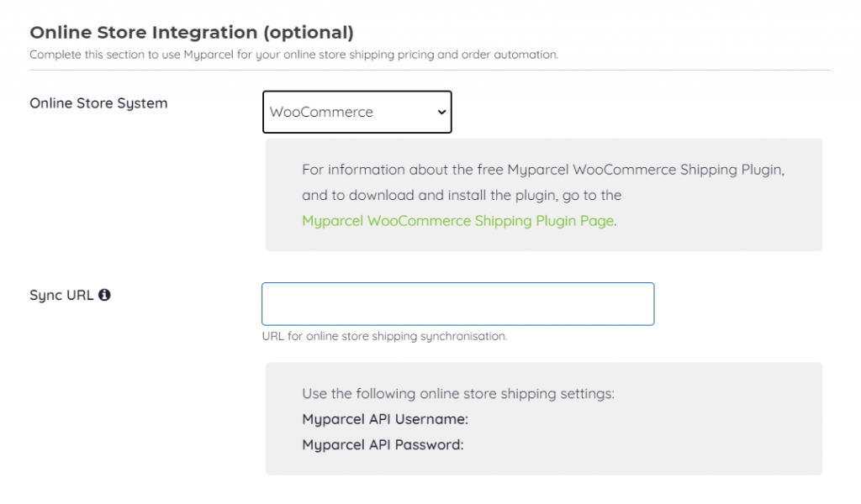Click the Online Store System label

point(98,102)
